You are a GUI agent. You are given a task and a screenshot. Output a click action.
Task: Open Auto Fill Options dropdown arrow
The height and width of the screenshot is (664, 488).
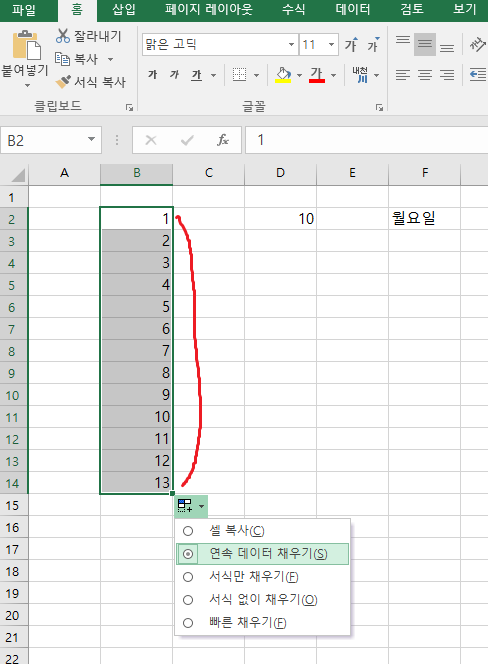(x=202, y=506)
